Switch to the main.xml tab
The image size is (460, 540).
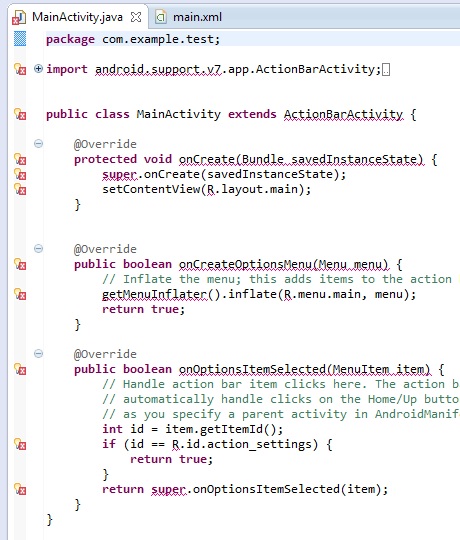click(x=189, y=17)
